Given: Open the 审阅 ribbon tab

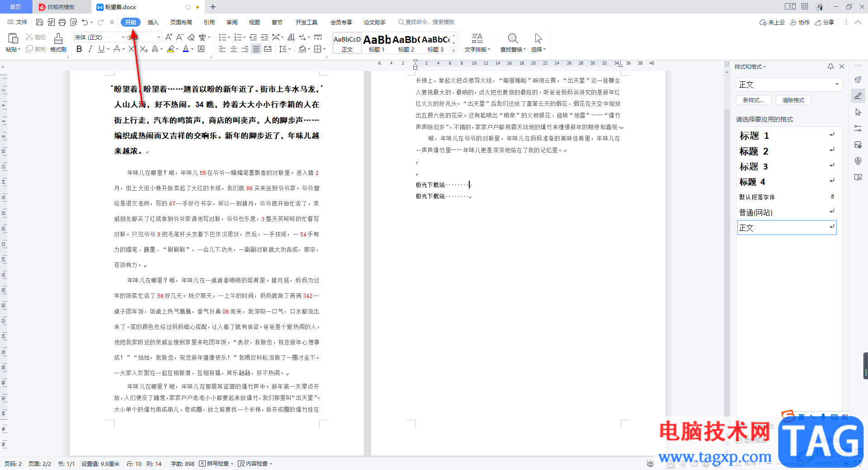Looking at the screenshot, I should 232,22.
